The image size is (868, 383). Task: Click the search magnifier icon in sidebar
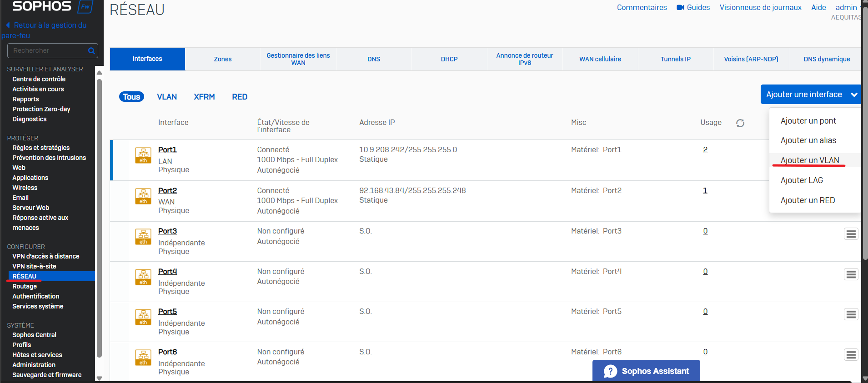coord(91,51)
